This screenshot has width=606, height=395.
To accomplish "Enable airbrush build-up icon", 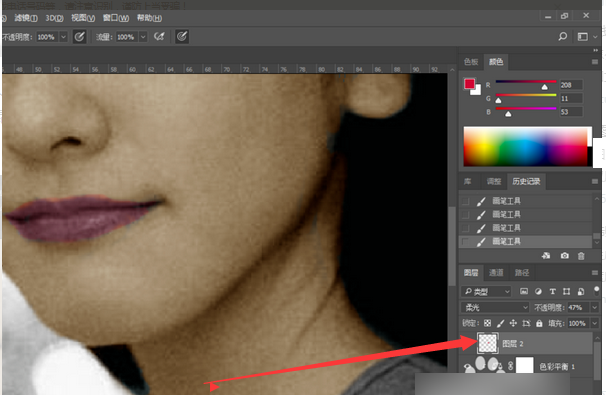I will [159, 37].
